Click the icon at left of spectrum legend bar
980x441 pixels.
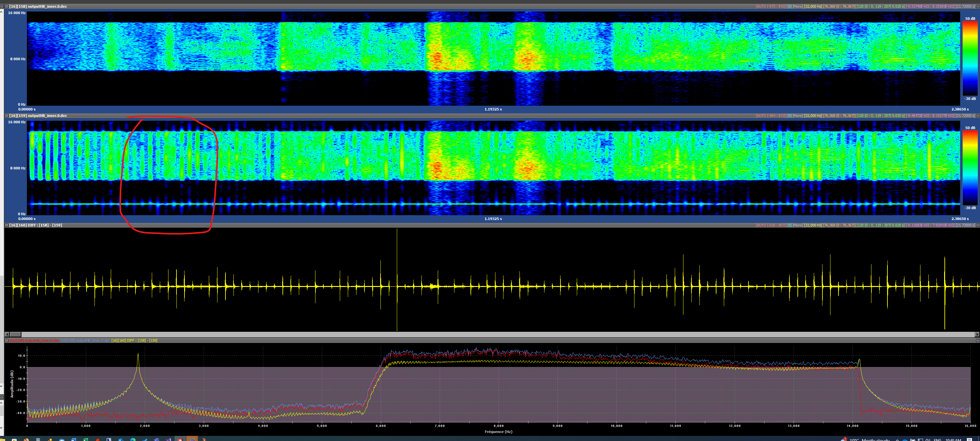(6, 340)
